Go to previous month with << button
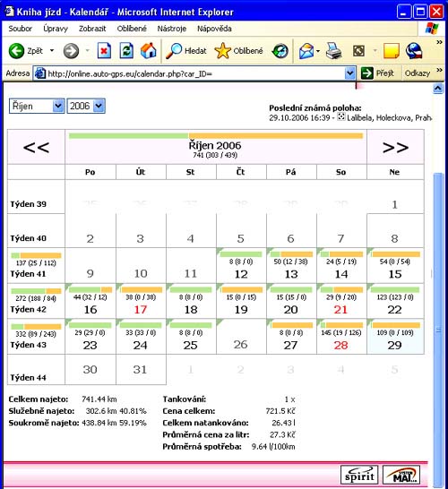This screenshot has height=489, width=448. (x=36, y=147)
